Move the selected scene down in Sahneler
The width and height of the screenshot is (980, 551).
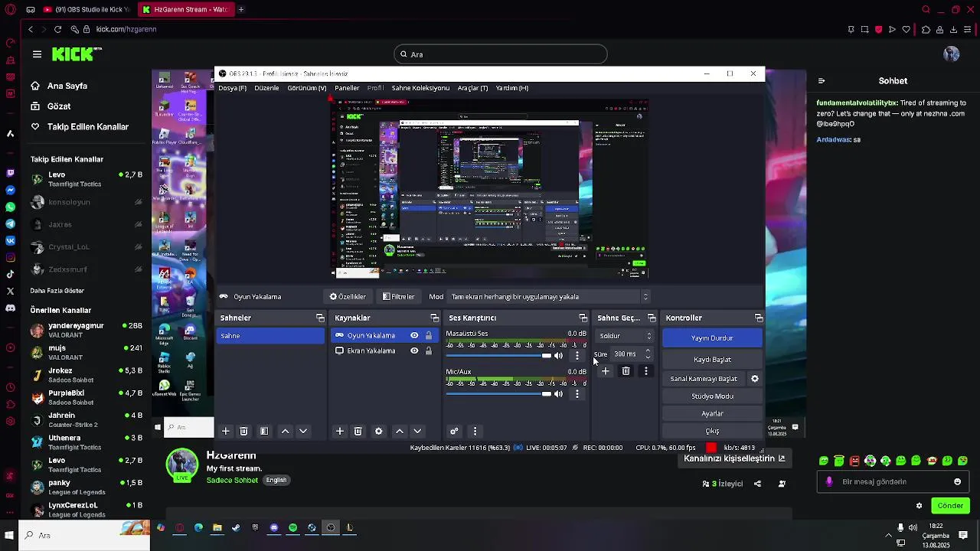coord(303,432)
